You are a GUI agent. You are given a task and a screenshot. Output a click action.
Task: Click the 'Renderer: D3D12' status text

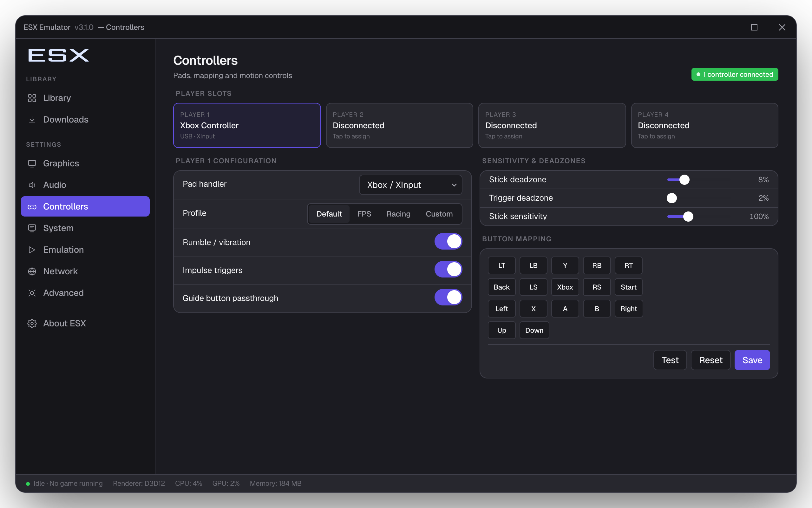click(x=139, y=484)
